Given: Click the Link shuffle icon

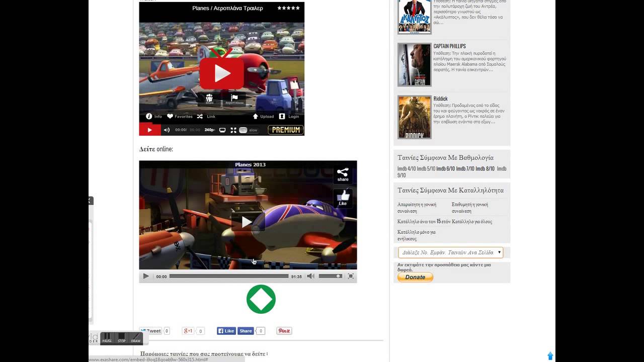Looking at the screenshot, I should click(x=200, y=116).
